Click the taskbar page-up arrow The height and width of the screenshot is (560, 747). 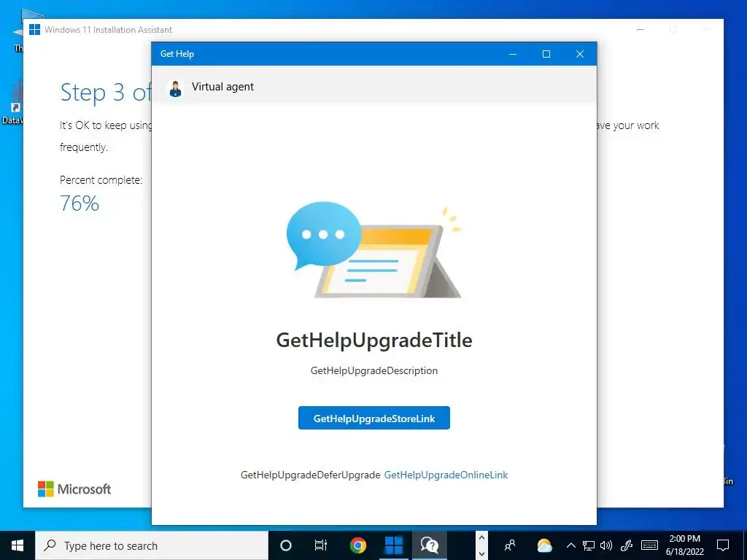(481, 537)
